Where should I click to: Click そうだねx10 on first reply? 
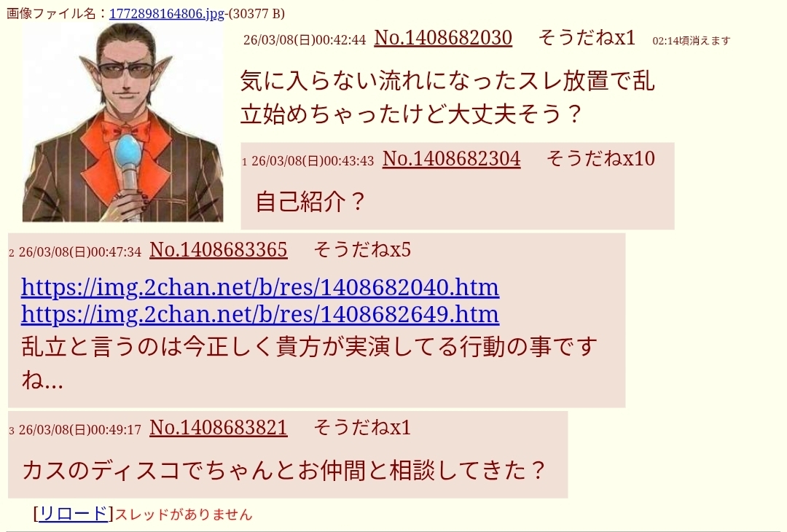click(600, 159)
